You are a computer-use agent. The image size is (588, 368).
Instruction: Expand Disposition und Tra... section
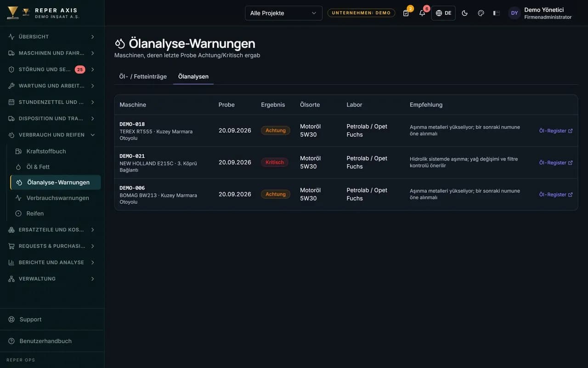coord(52,118)
